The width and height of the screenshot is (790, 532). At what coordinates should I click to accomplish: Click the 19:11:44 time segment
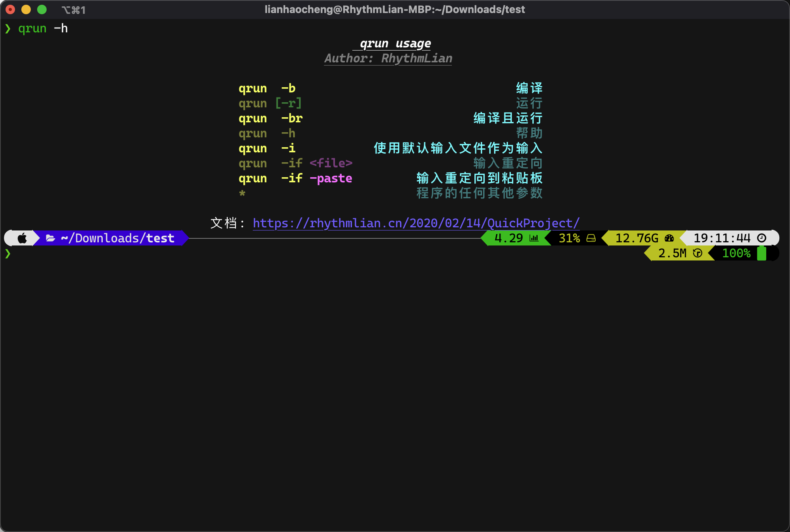click(x=722, y=238)
